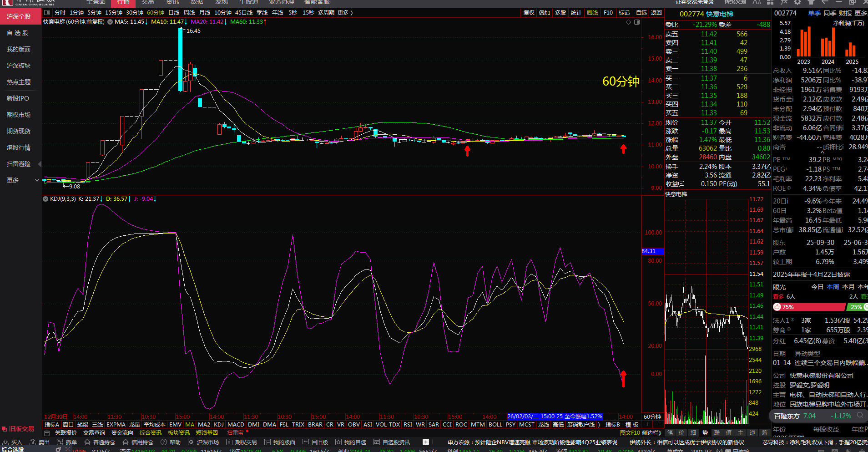Collapse the side panel via 侧边栏》
The height and width of the screenshot is (452, 868).
pos(651,433)
